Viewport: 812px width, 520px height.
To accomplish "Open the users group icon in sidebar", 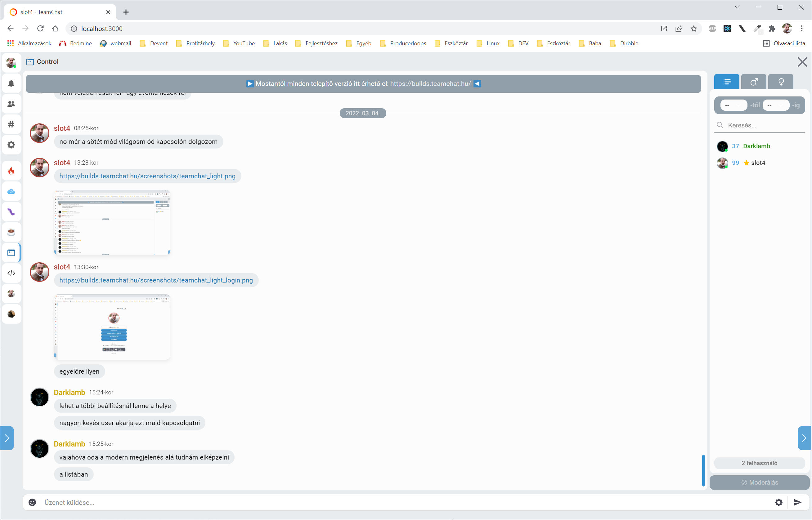I will 11,104.
